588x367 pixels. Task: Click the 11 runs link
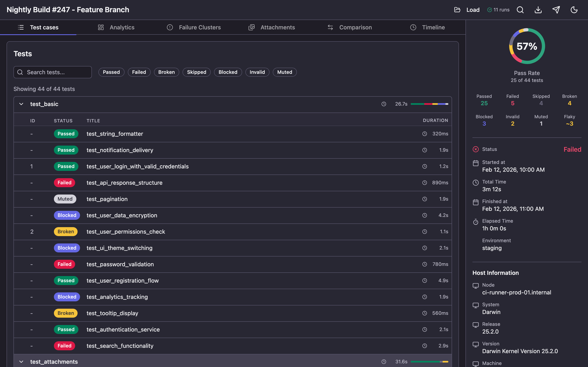pyautogui.click(x=498, y=10)
